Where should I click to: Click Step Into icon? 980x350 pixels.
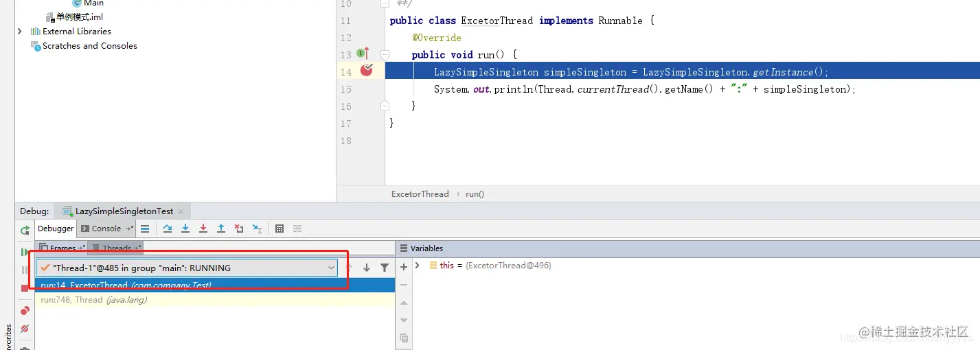185,229
